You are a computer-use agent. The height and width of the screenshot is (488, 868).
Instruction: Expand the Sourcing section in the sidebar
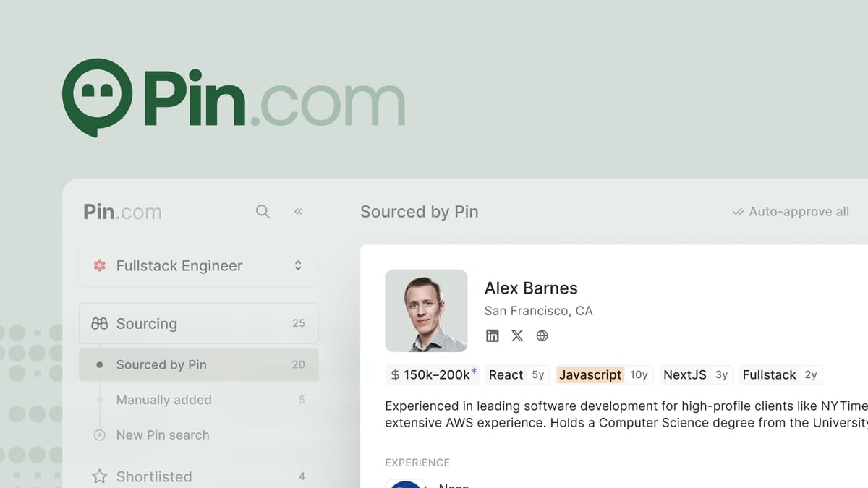pyautogui.click(x=148, y=323)
